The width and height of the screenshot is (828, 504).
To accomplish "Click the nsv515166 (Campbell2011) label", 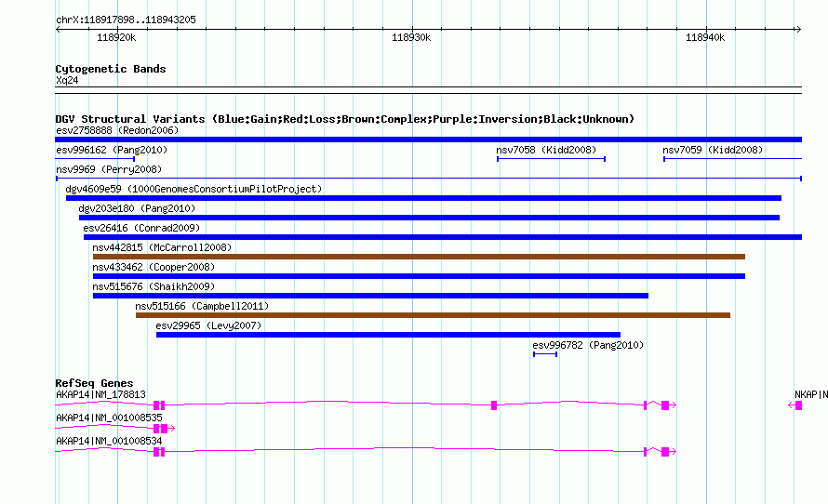I will pos(202,306).
